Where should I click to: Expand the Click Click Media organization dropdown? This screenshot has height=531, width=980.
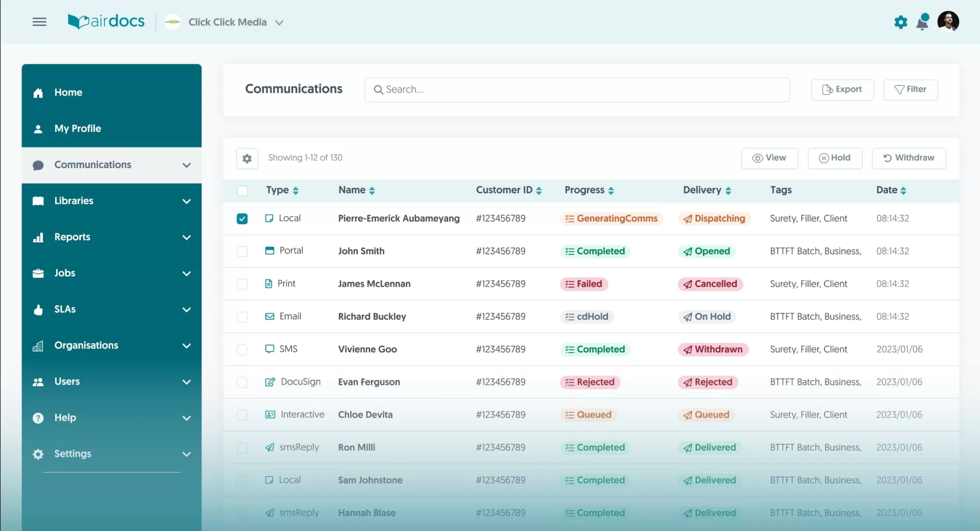[280, 23]
